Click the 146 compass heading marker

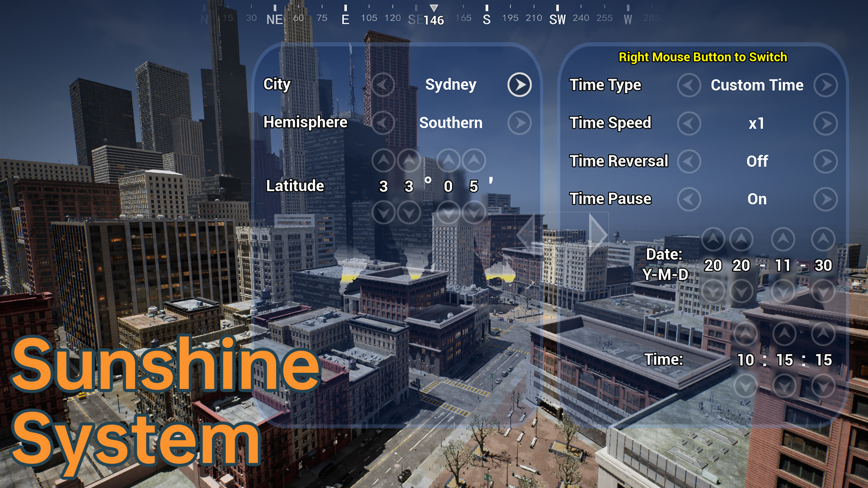pyautogui.click(x=434, y=20)
